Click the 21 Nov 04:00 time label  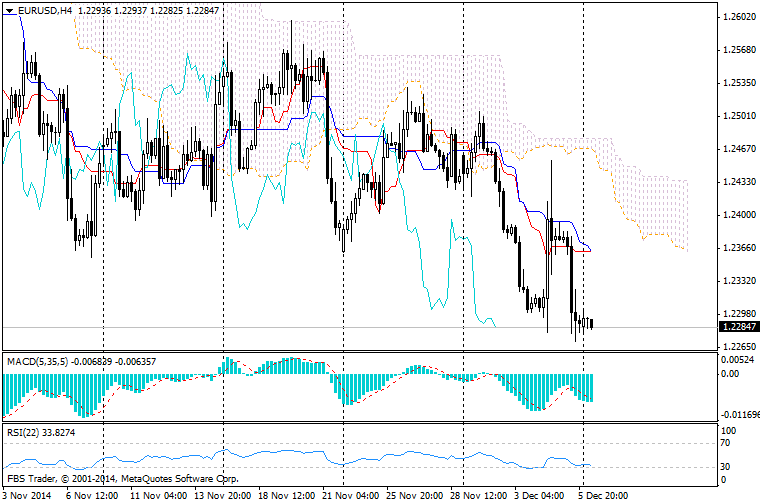tap(350, 496)
